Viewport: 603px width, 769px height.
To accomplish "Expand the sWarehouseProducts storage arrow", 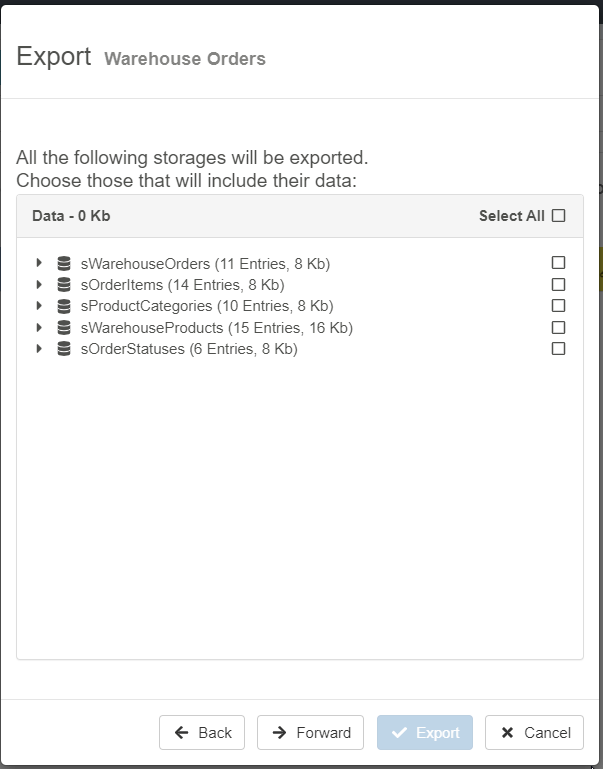I will pos(39,327).
